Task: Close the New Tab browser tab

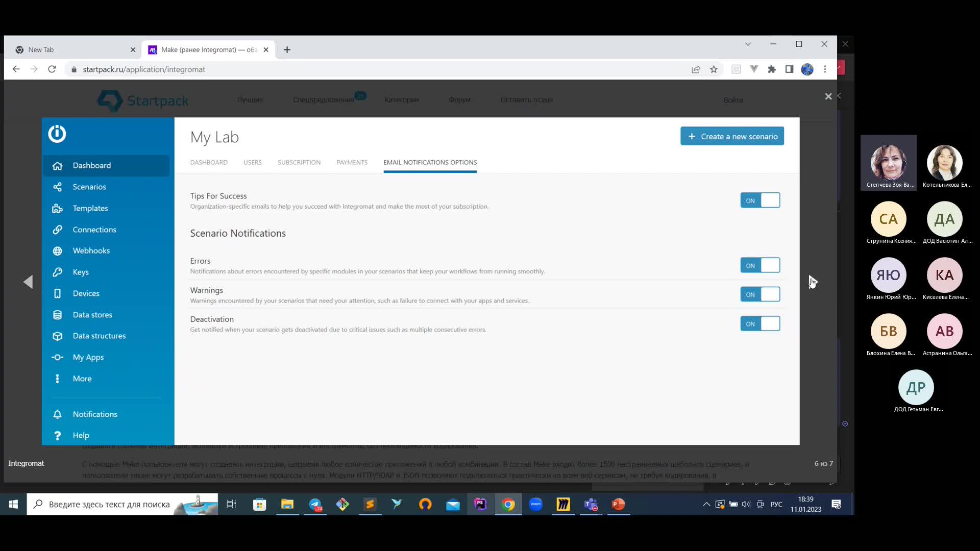Action: (133, 50)
